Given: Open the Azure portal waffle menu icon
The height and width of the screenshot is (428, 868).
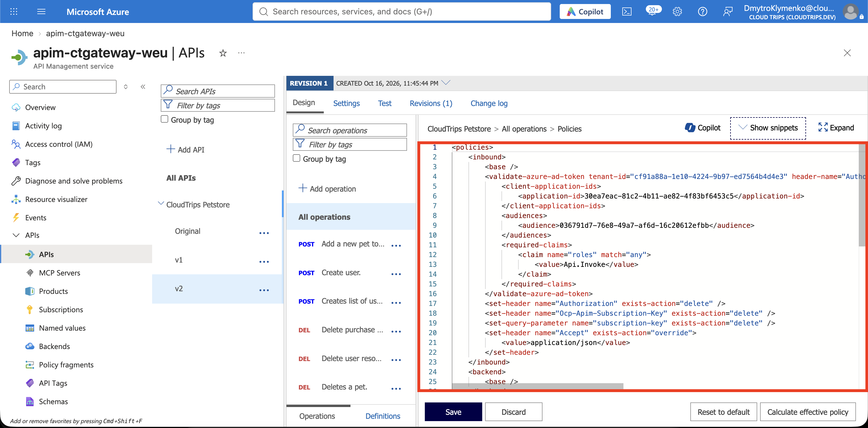Looking at the screenshot, I should [x=14, y=11].
